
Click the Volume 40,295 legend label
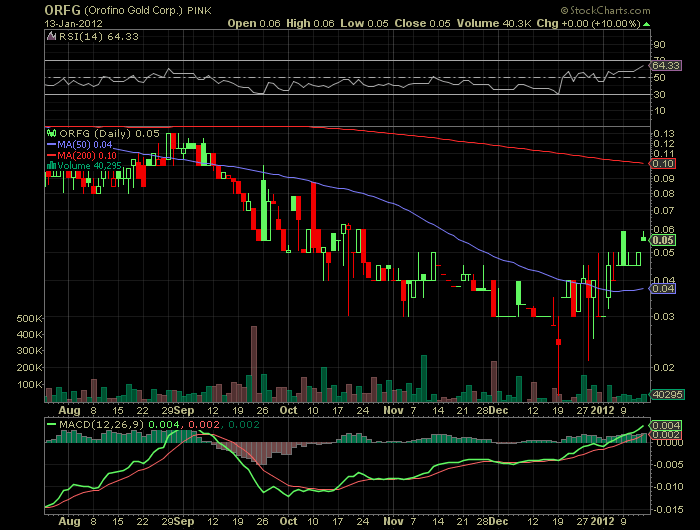(x=89, y=166)
